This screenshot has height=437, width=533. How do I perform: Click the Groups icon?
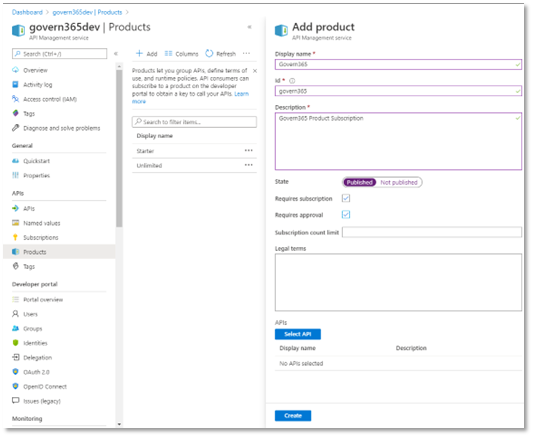click(15, 328)
